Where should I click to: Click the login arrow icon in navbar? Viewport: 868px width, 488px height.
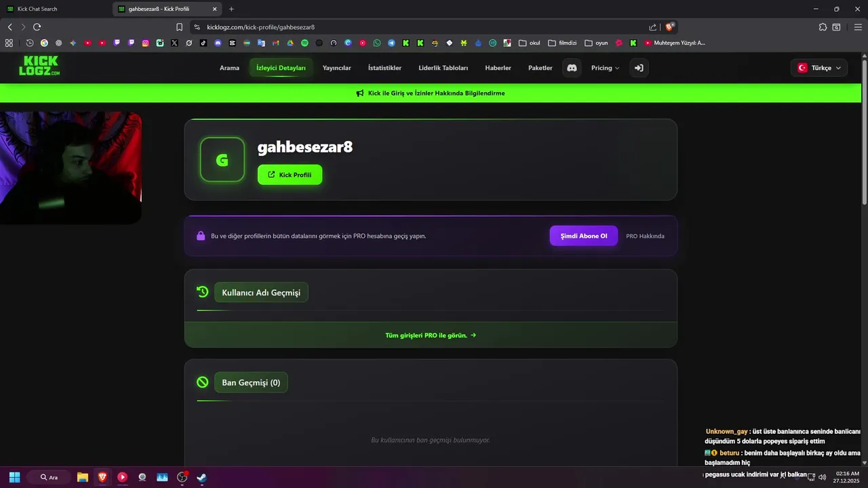coord(639,68)
